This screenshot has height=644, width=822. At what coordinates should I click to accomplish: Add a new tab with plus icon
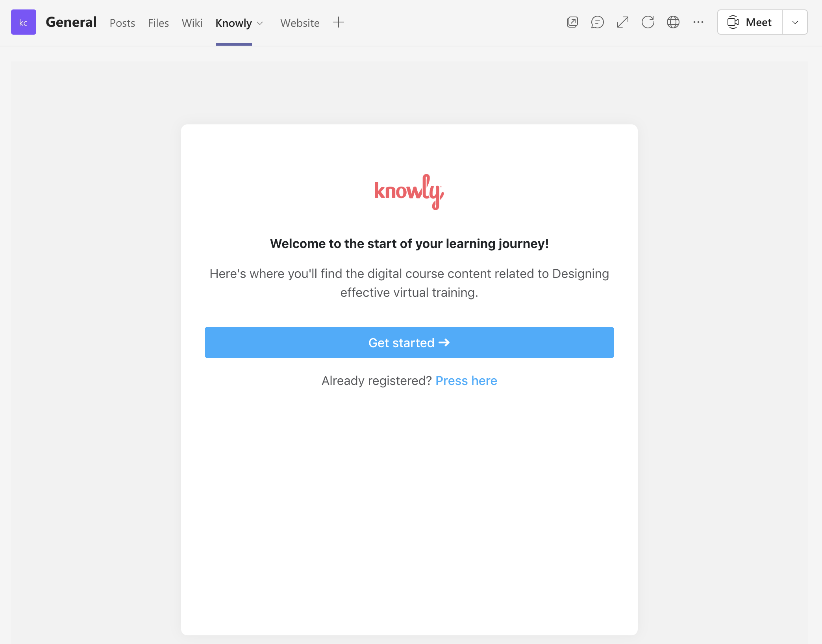tap(338, 22)
